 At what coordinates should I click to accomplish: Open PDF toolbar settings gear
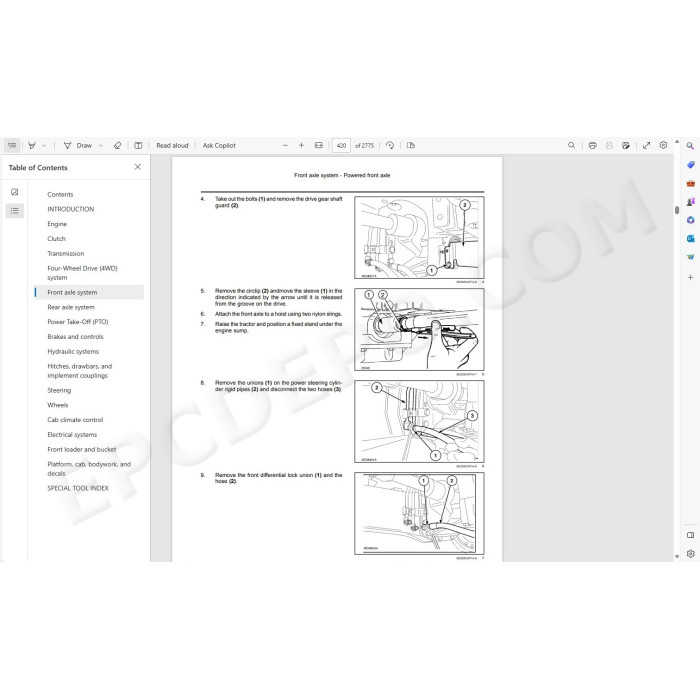(663, 145)
